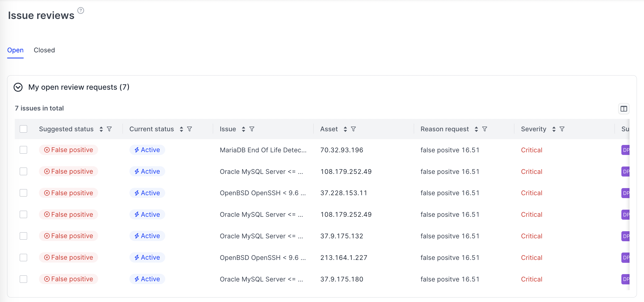Filter the Reason request column
The image size is (644, 302).
485,129
